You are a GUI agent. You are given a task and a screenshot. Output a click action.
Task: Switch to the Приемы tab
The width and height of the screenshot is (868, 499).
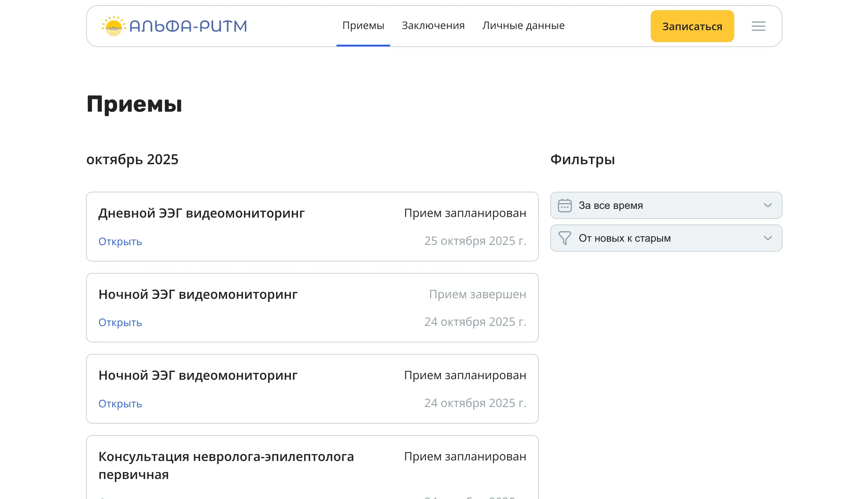[363, 26]
